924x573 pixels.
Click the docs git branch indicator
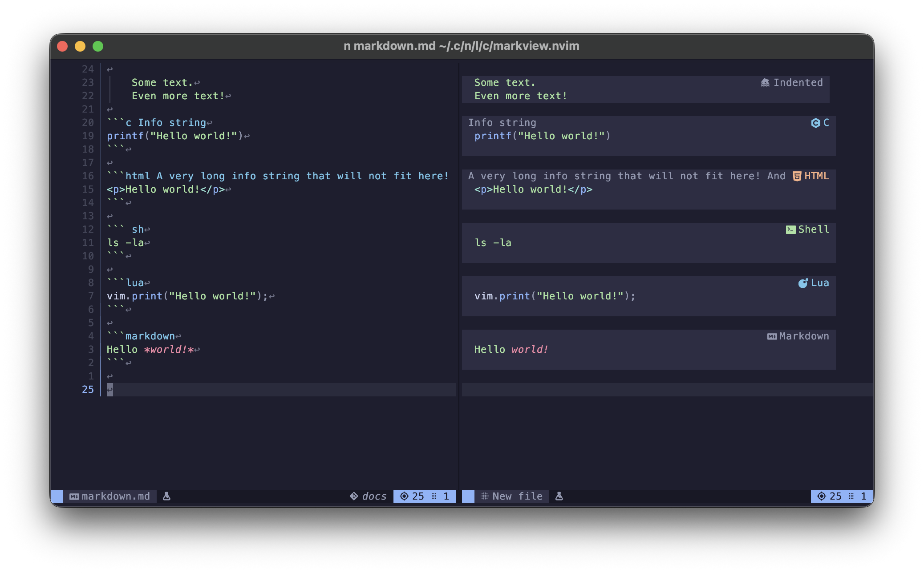tap(368, 496)
